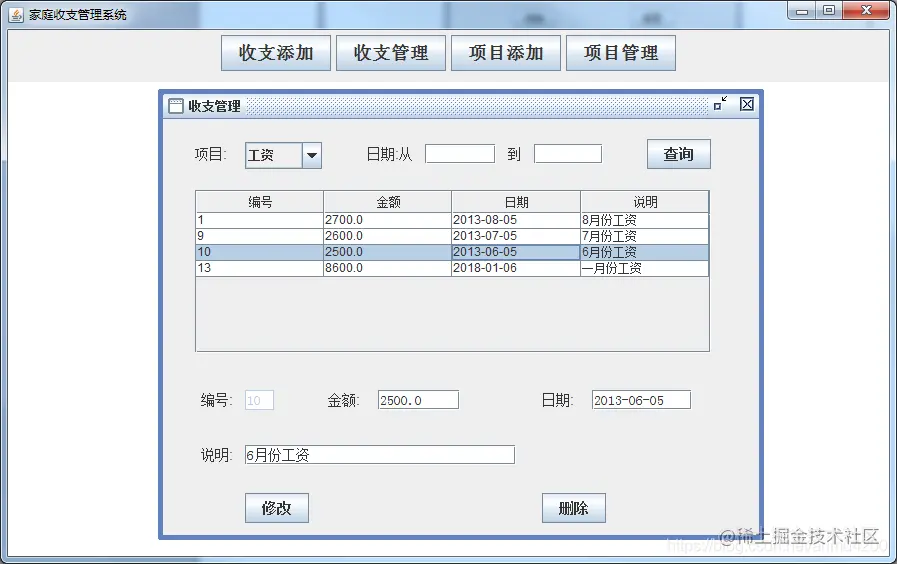Viewport: 897px width, 564px height.
Task: Click the 家庭收支管理系统 window title
Action: [x=78, y=15]
